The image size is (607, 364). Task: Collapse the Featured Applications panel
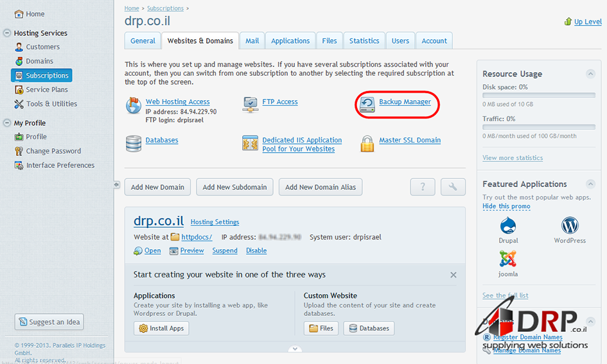click(x=589, y=184)
